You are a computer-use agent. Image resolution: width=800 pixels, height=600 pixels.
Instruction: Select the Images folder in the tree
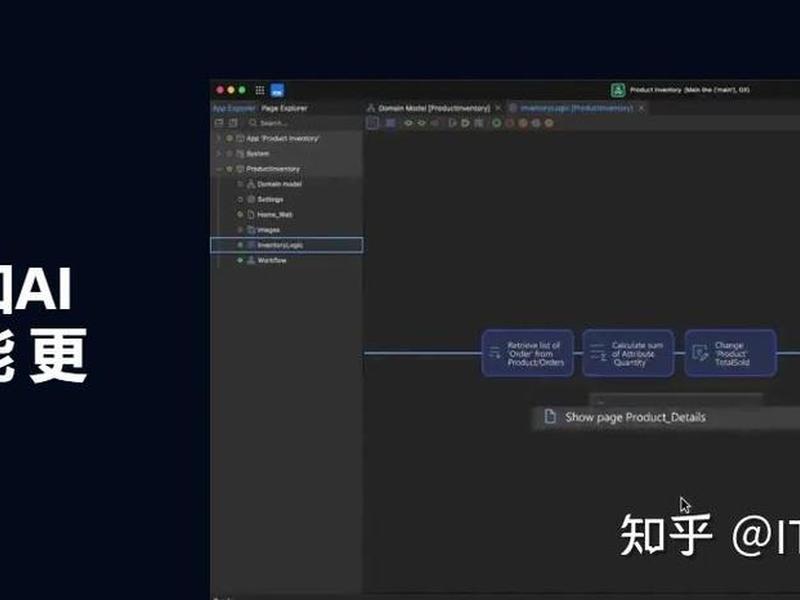pos(268,230)
